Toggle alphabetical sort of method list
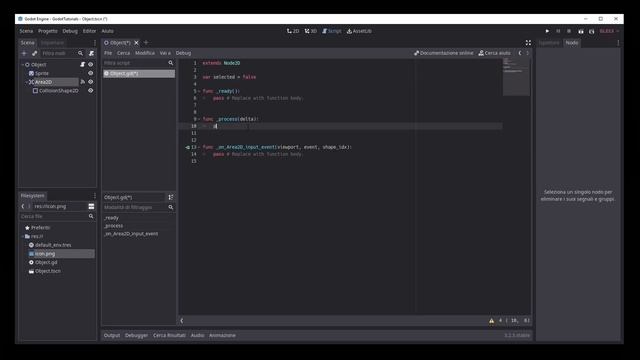 (171, 197)
